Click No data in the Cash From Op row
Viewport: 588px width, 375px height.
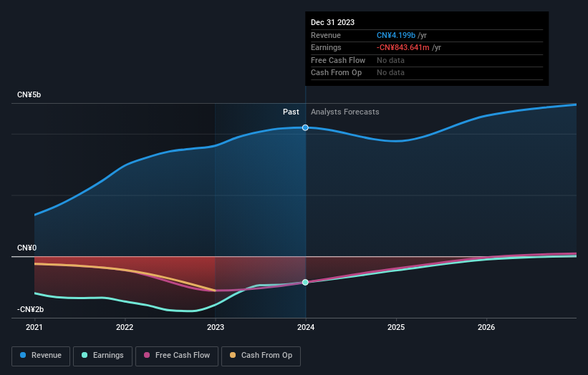[x=390, y=73]
